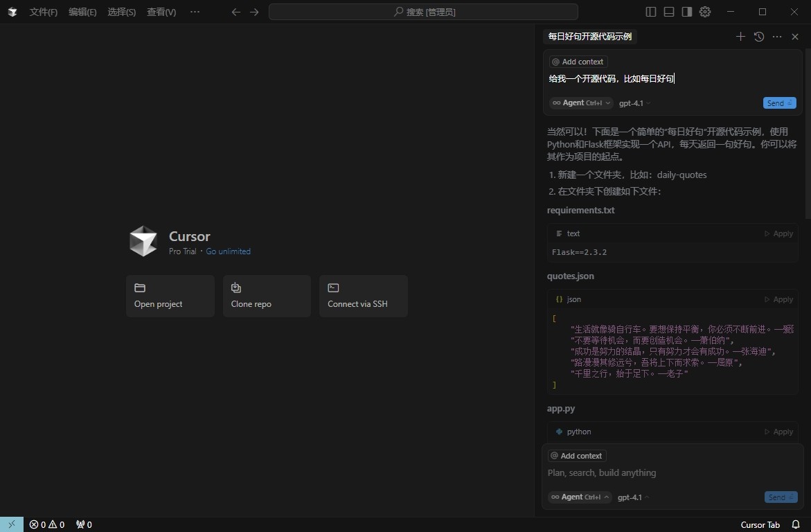Apply the requirements.txt text code block

778,233
